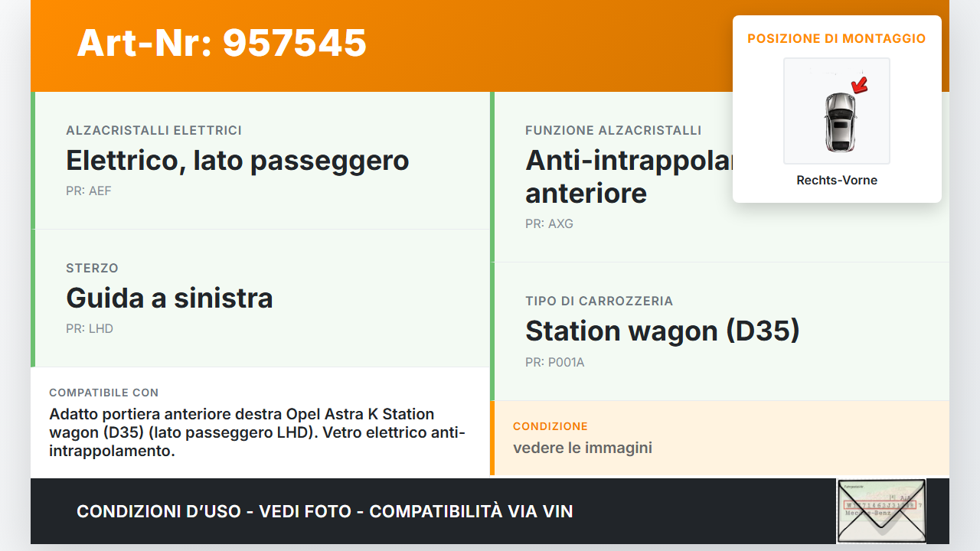This screenshot has width=980, height=551.
Task: Click the orange Condizione label
Action: tap(550, 426)
